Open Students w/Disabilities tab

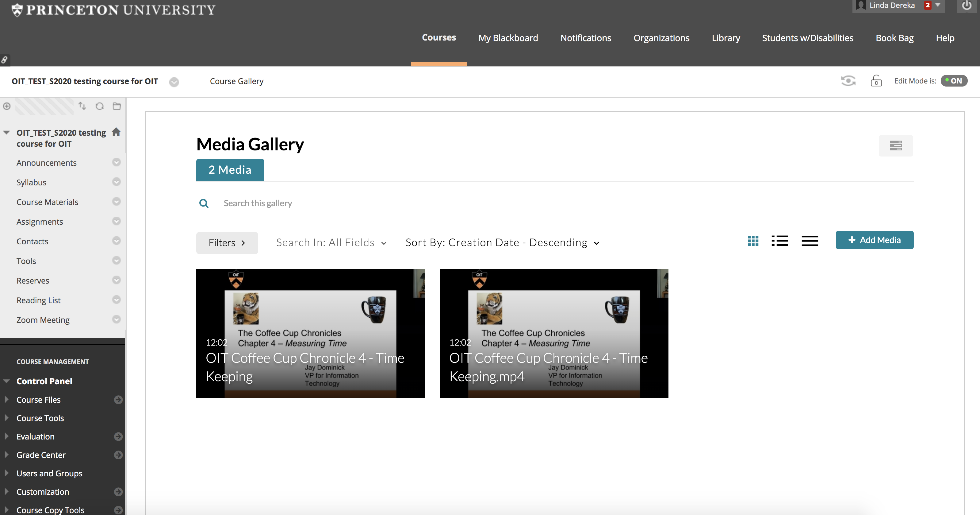[807, 38]
